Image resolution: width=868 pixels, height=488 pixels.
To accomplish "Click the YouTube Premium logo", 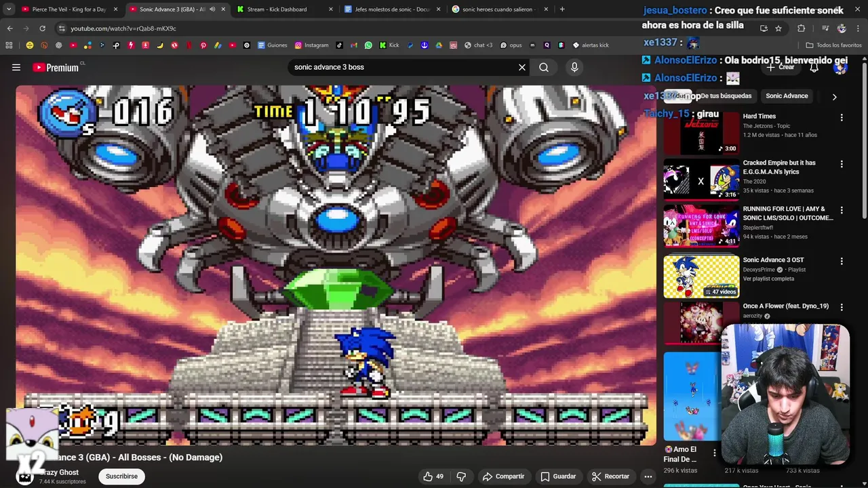I will point(56,67).
